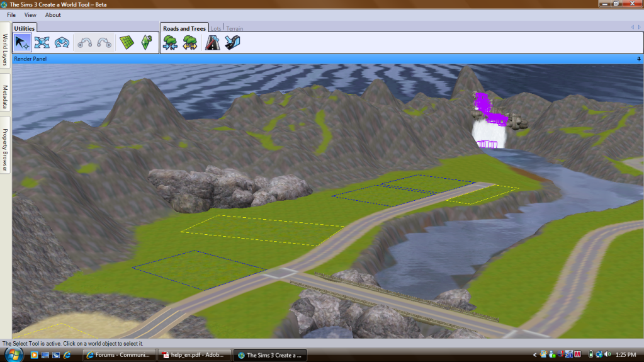Pin the Render Panel with pushpin icon
644x362 pixels.
[639, 59]
